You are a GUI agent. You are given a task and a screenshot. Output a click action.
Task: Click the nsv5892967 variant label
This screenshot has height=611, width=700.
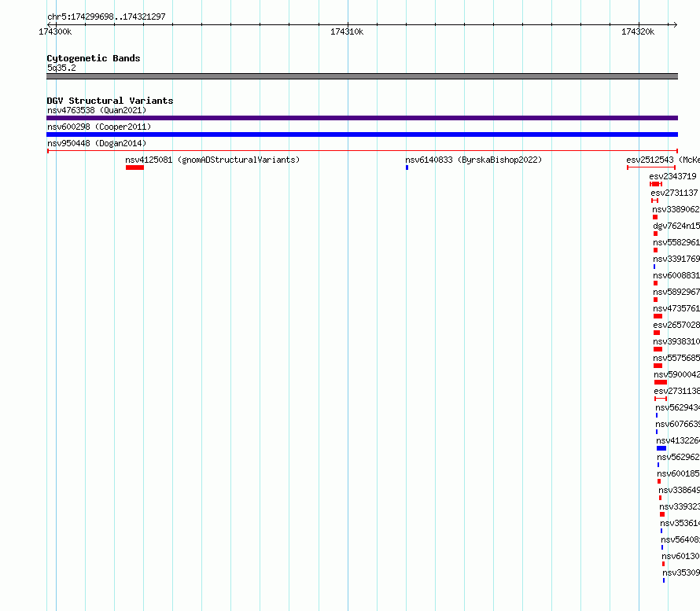pos(676,292)
